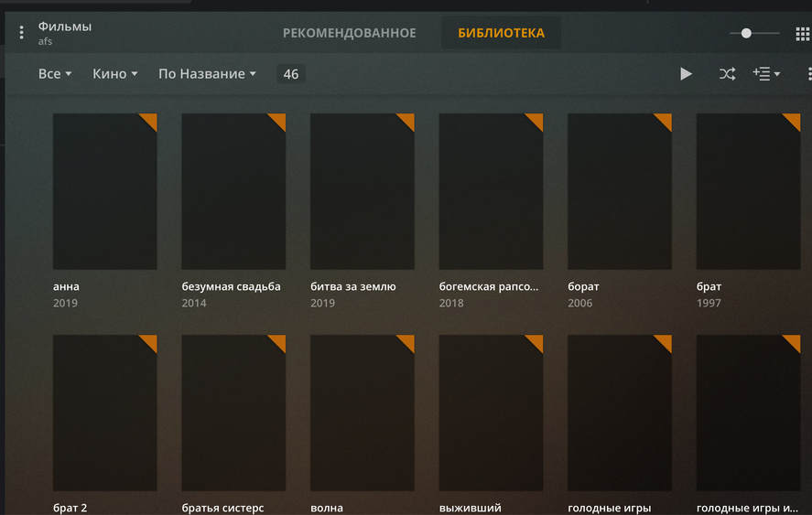Open the безумная свадьба poster thumbnail

pos(233,191)
